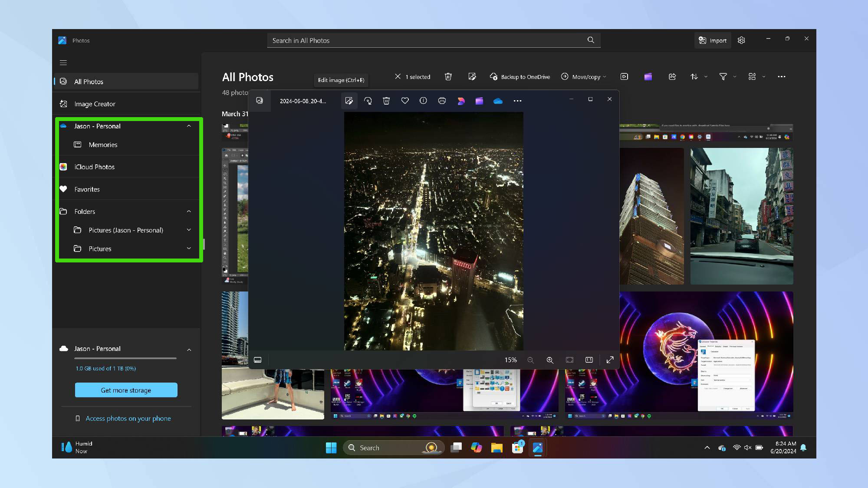This screenshot has width=868, height=488.
Task: Add photo to favorites with heart icon
Action: [405, 101]
